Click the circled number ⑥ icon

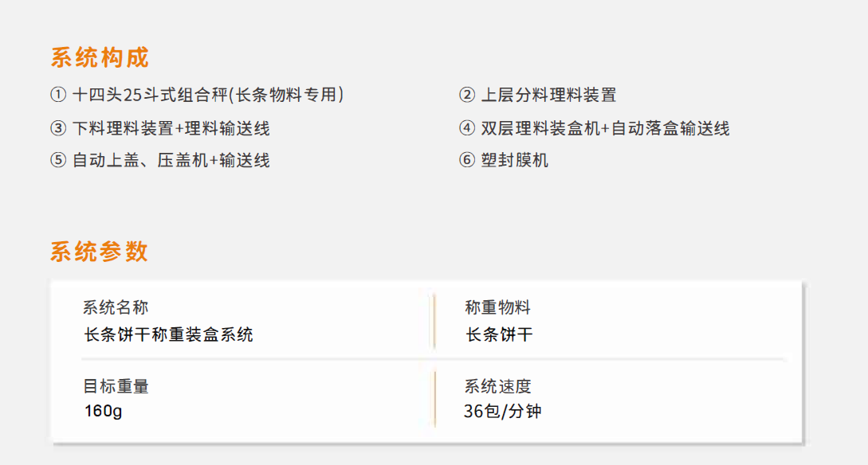[x=467, y=160]
